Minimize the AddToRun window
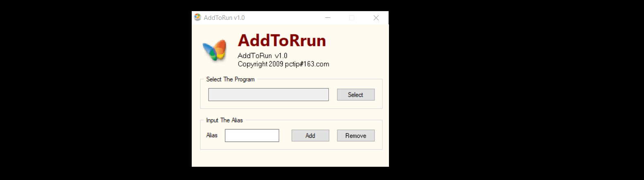This screenshot has width=644, height=180. [x=328, y=18]
